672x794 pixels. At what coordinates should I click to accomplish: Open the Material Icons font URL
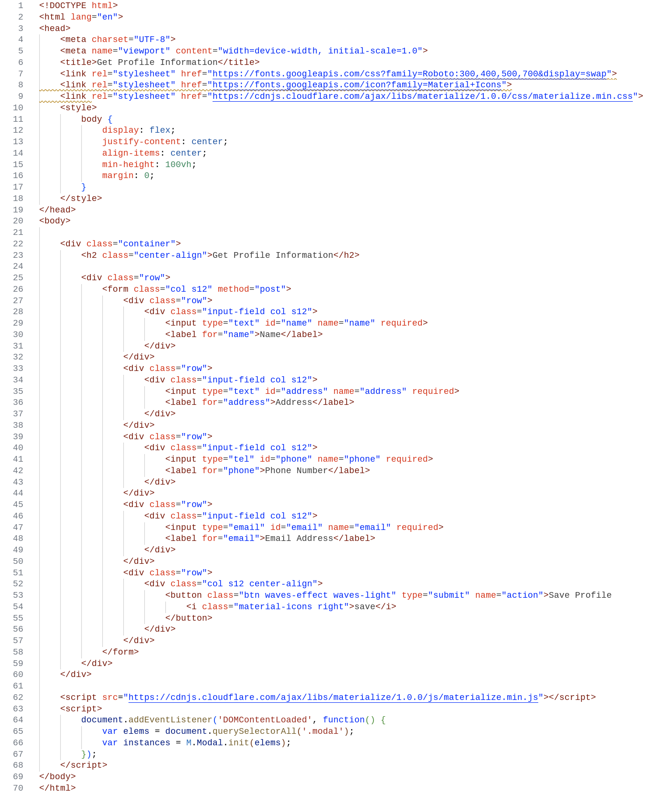pyautogui.click(x=359, y=85)
